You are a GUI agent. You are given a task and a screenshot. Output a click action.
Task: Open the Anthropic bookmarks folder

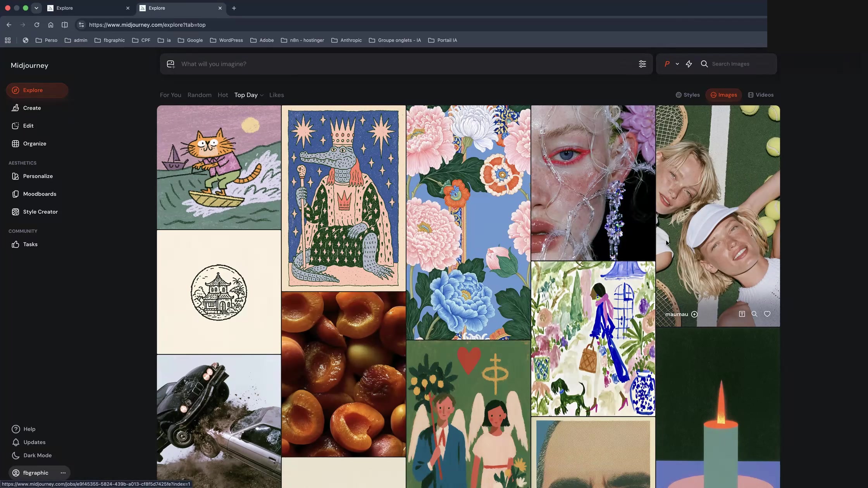(x=346, y=40)
